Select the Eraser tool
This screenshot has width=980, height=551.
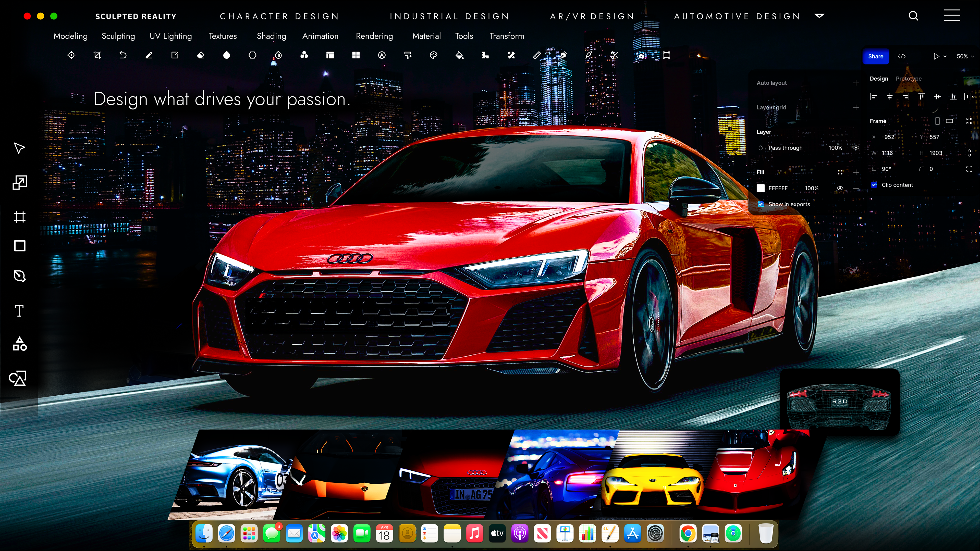[x=201, y=55]
